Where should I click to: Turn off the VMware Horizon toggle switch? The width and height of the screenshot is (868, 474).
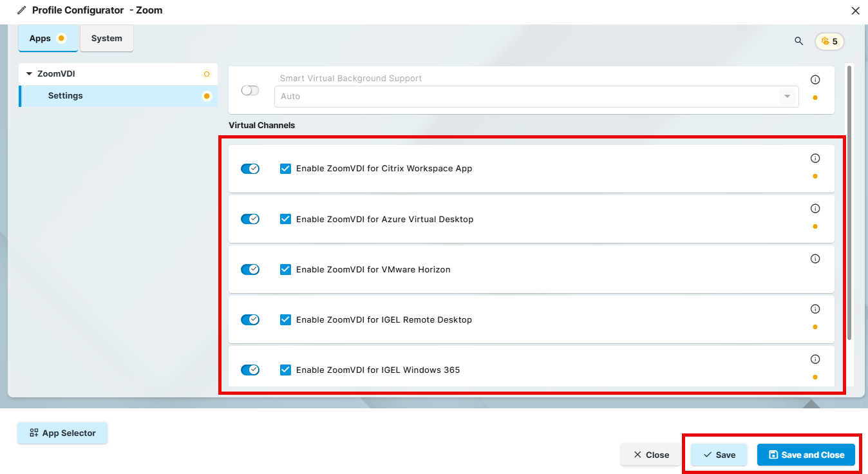click(x=250, y=269)
